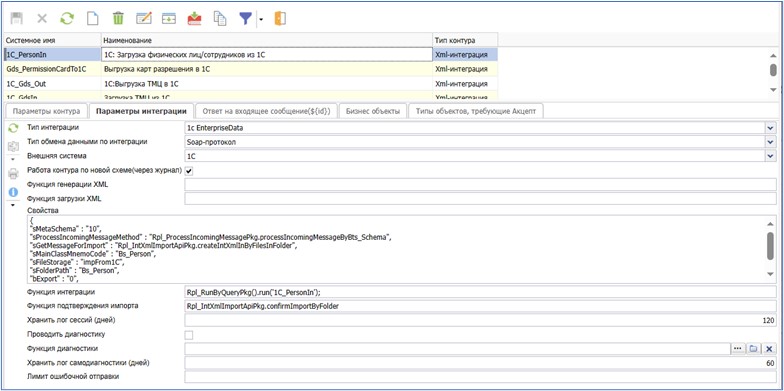The image size is (784, 391).
Task: Click Функция подтверждения импорта input field
Action: coord(480,306)
